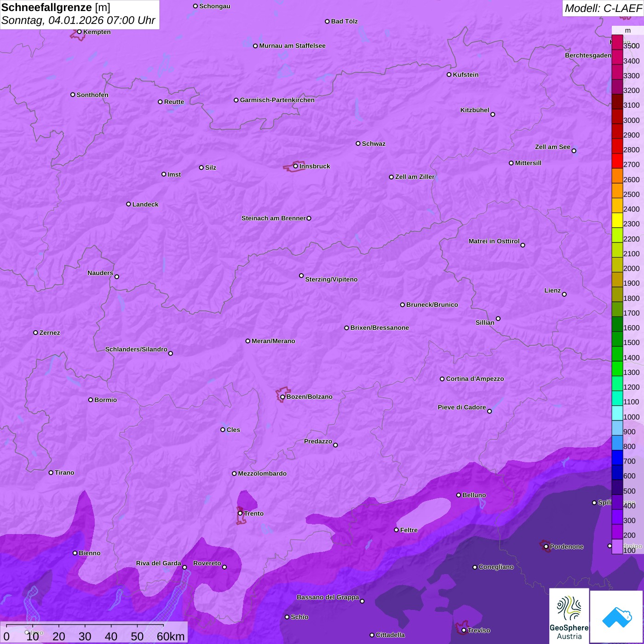Click the 400 legend value

(x=629, y=506)
